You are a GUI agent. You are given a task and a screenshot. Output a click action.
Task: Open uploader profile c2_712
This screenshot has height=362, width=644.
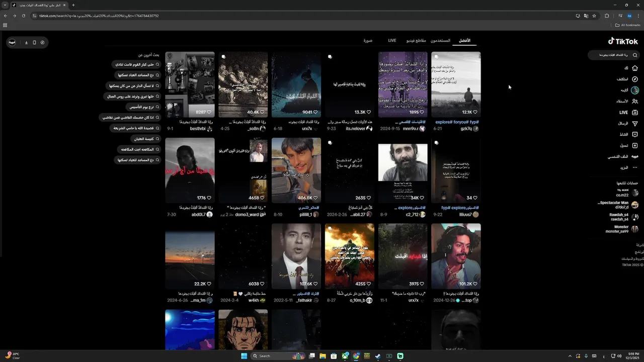point(416,215)
